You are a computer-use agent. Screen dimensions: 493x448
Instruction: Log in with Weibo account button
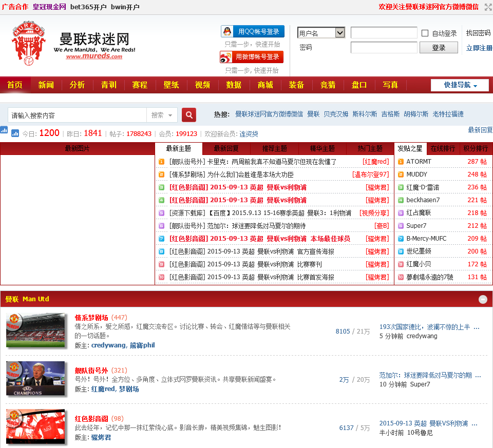252,57
